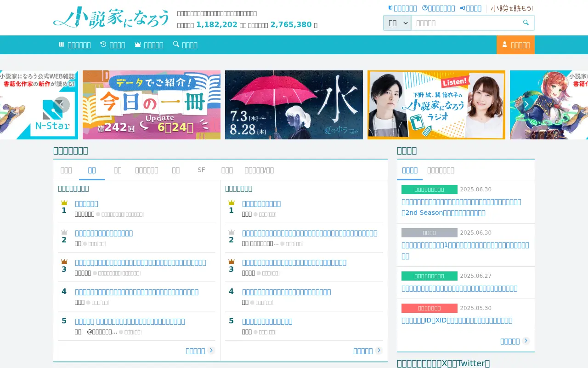This screenshot has width=588, height=368.
Task: Open the news entry dated 2025.06.27
Action: pyautogui.click(x=459, y=288)
